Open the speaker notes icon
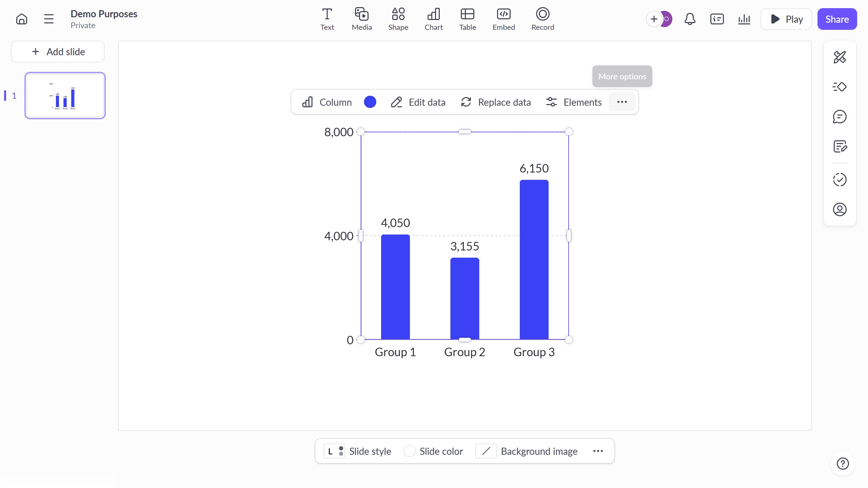This screenshot has width=868, height=488. (x=840, y=146)
